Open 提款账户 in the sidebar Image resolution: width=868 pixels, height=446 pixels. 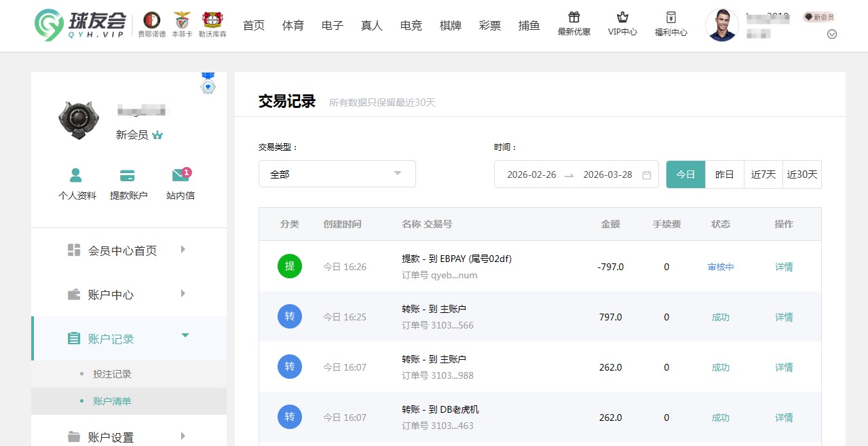coord(128,183)
